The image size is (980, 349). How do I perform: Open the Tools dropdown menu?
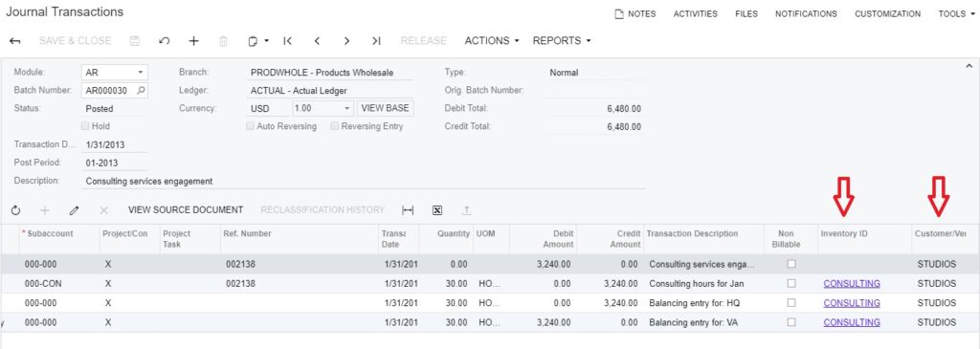[956, 13]
